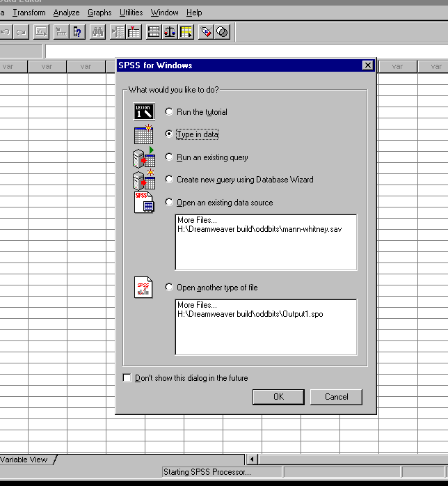448x486 pixels.
Task: Confirm the dialog with OK
Action: point(278,397)
